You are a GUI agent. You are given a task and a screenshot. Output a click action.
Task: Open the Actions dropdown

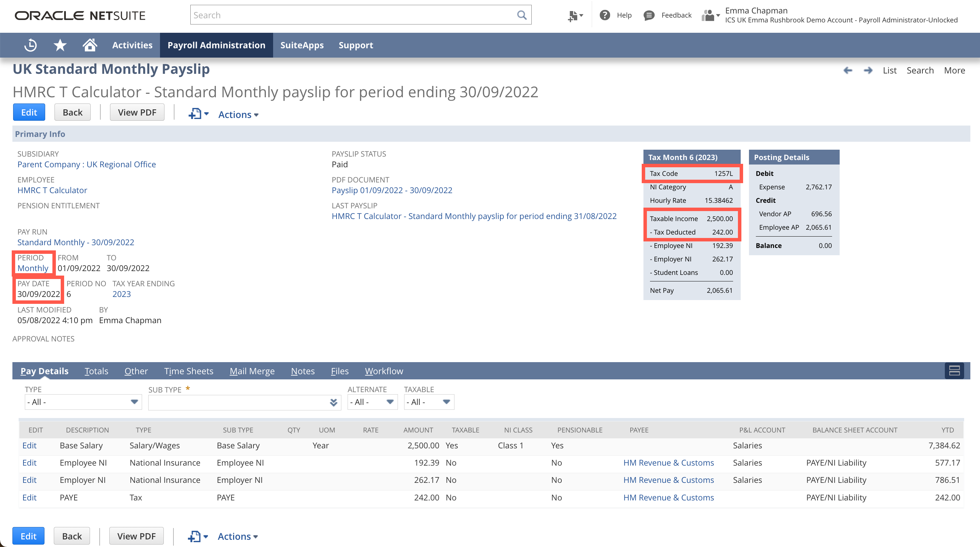[x=238, y=114]
